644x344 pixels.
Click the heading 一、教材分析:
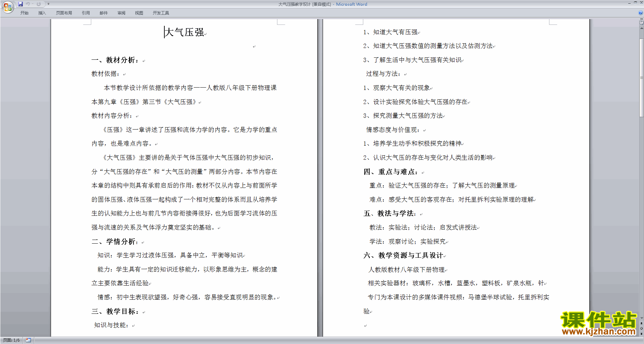116,60
